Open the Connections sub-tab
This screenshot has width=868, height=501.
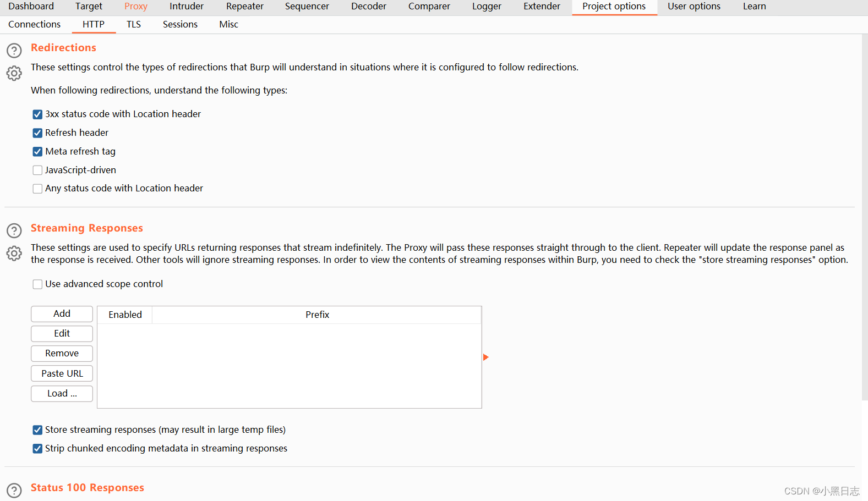tap(35, 25)
